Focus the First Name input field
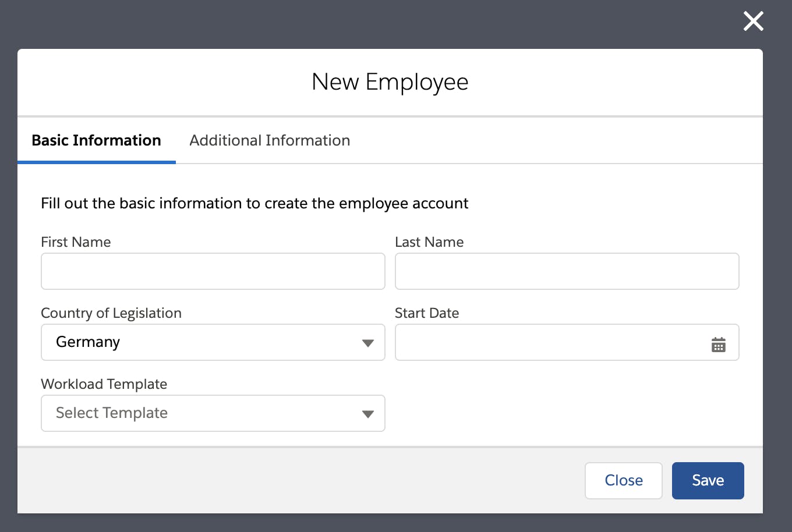Viewport: 792px width, 532px height. pos(213,271)
